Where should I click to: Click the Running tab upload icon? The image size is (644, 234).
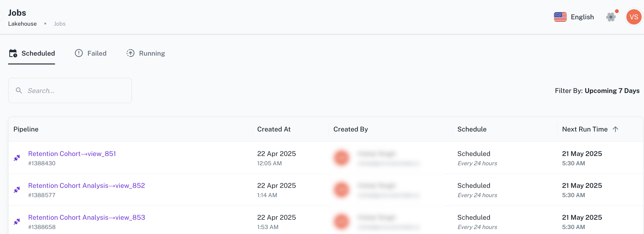(x=130, y=53)
